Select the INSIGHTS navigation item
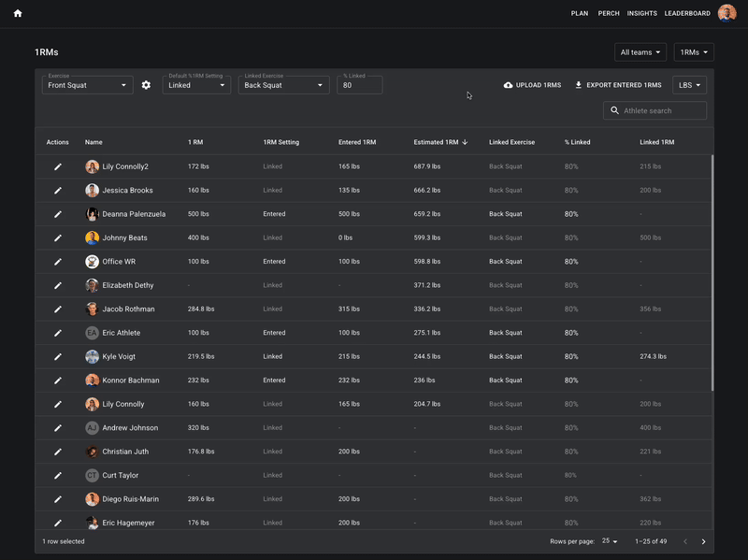The height and width of the screenshot is (560, 748). click(641, 13)
